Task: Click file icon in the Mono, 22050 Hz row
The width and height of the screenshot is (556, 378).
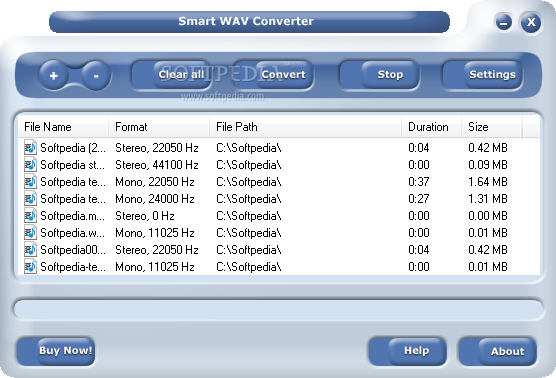Action: click(x=30, y=182)
